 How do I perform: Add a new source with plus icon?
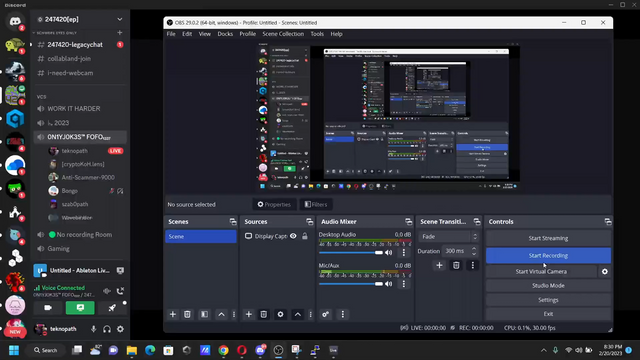coord(249,314)
